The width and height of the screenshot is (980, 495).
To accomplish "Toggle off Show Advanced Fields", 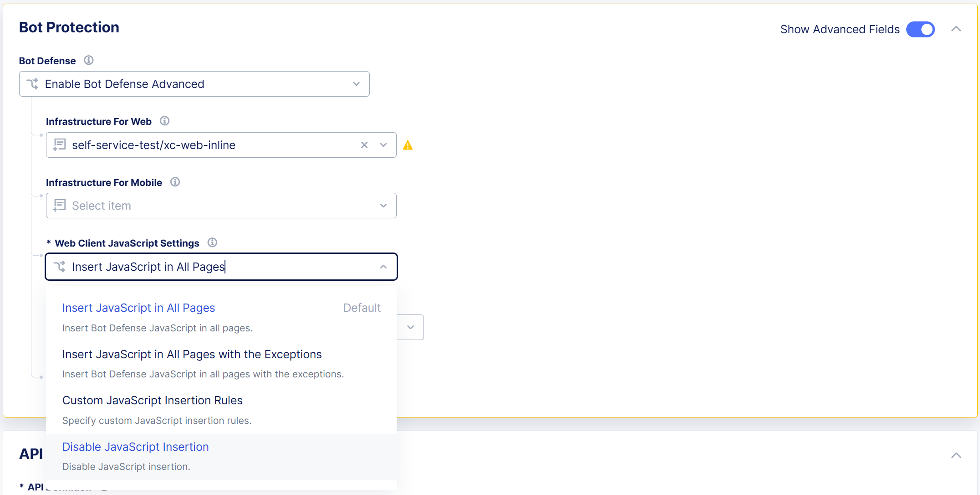I will pos(920,29).
